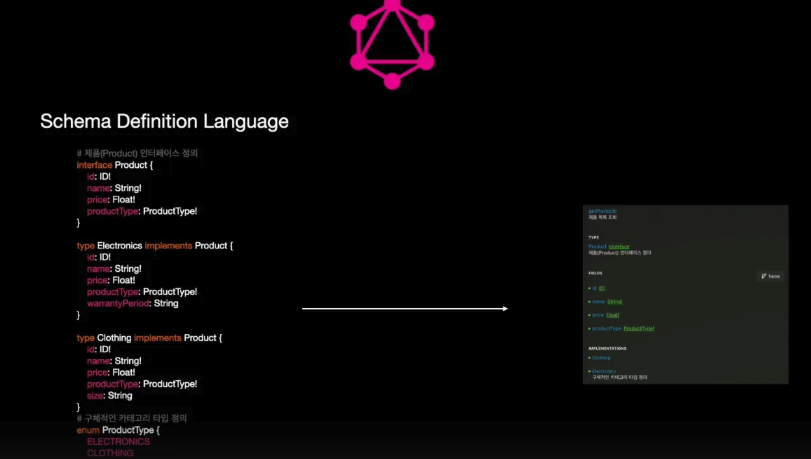Click the productType field name in the docs panel
This screenshot has height=459, width=811.
[607, 329]
